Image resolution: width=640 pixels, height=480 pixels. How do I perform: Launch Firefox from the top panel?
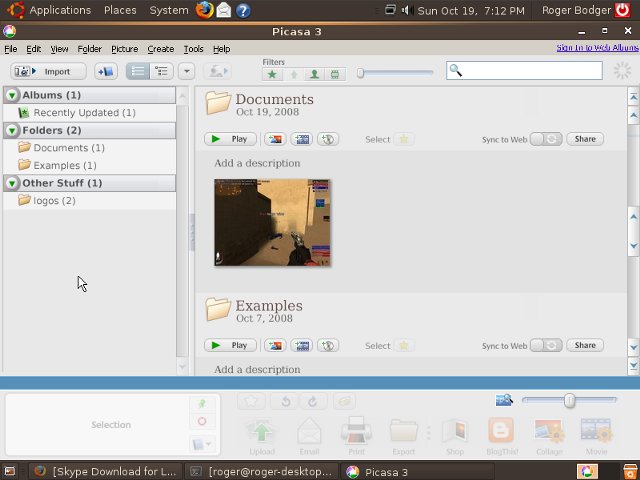204,10
